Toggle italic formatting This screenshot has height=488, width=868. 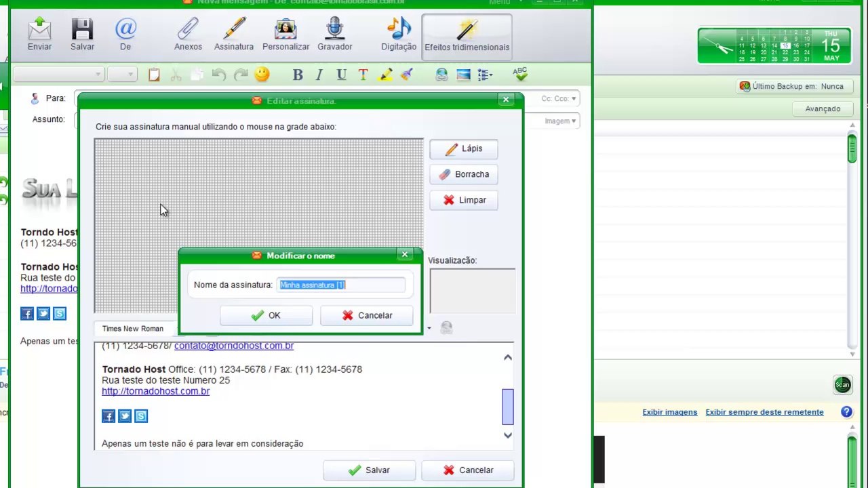click(319, 75)
